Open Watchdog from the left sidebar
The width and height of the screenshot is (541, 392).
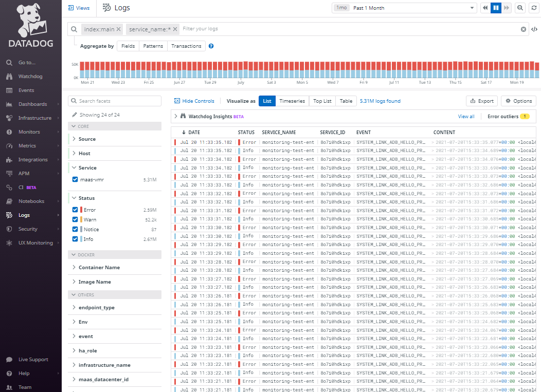30,77
